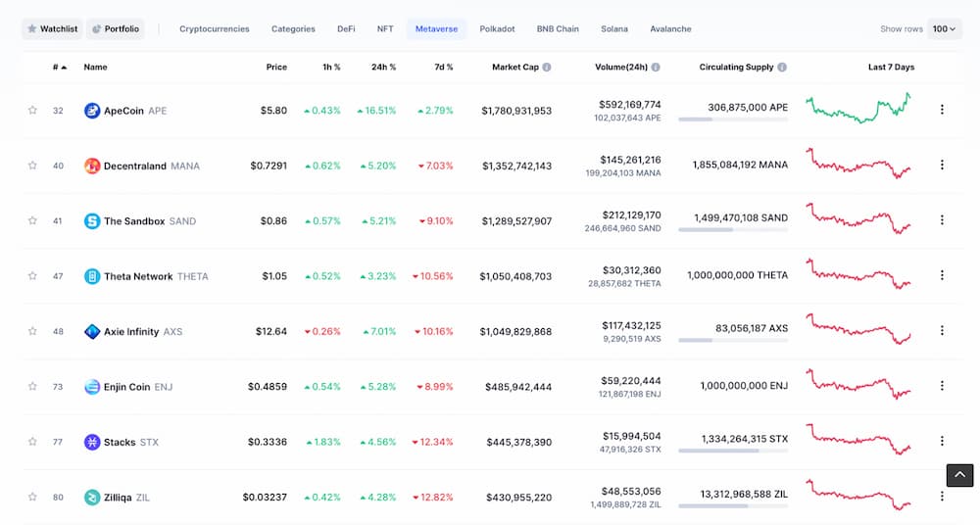The width and height of the screenshot is (980, 525).
Task: Switch to the NFT tab
Action: tap(385, 28)
